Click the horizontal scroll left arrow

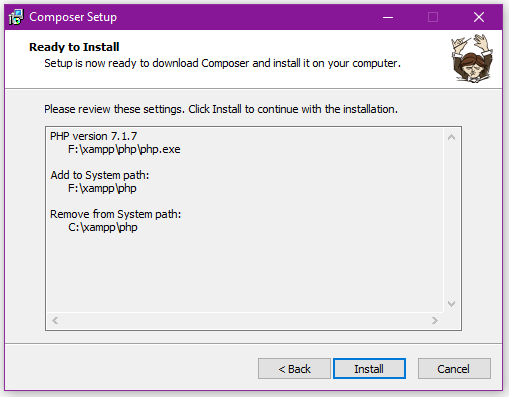coord(55,320)
